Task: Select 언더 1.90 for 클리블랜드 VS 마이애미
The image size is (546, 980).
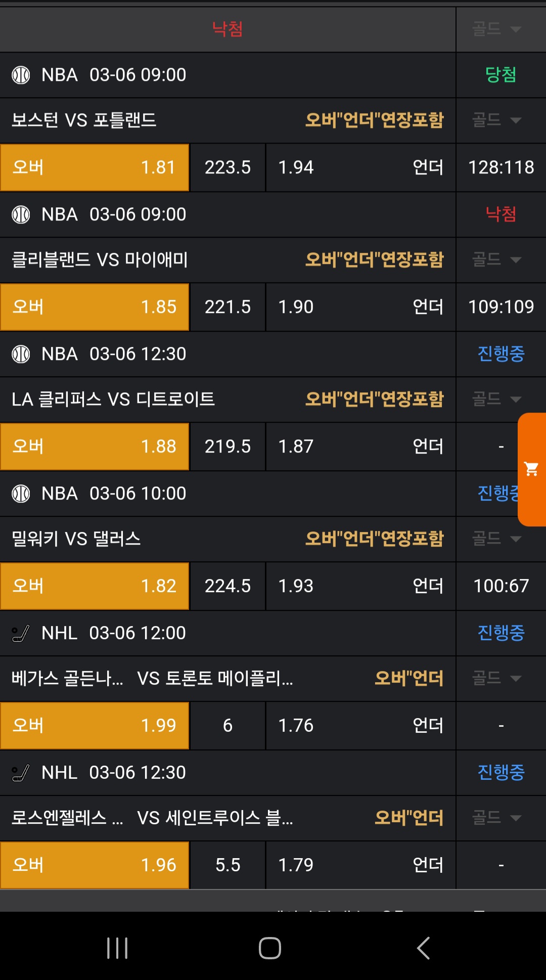Action: click(x=360, y=307)
